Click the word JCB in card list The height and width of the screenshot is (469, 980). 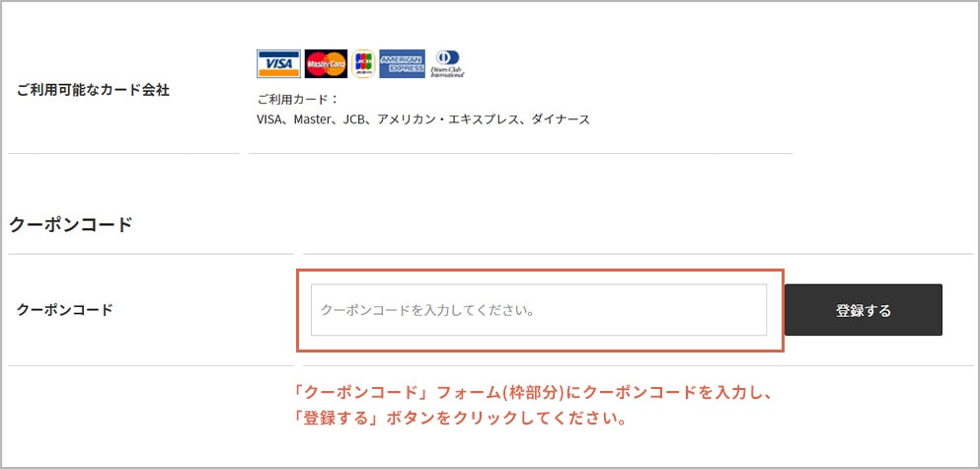(352, 119)
